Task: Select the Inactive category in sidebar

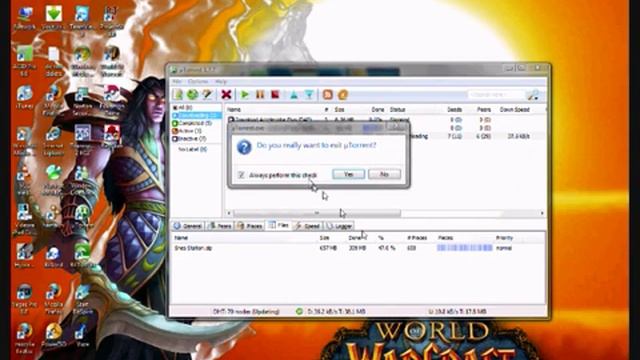Action: click(189, 139)
